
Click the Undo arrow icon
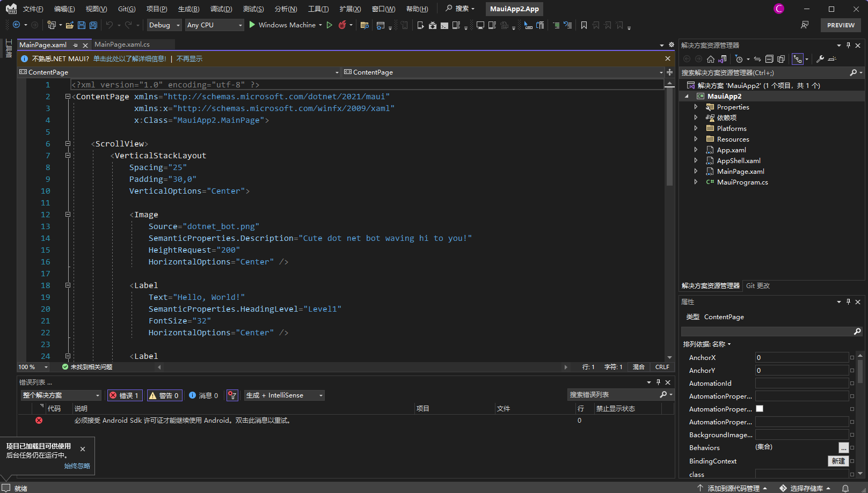click(x=110, y=25)
